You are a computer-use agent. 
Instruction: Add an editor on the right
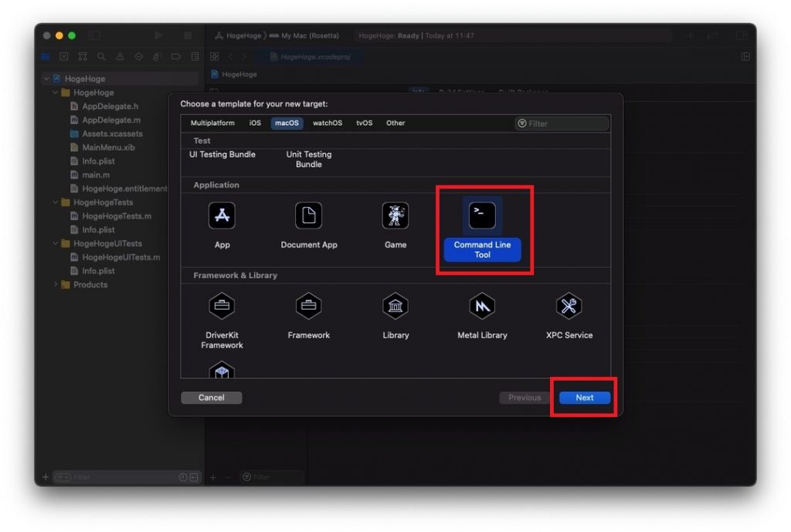click(x=745, y=56)
